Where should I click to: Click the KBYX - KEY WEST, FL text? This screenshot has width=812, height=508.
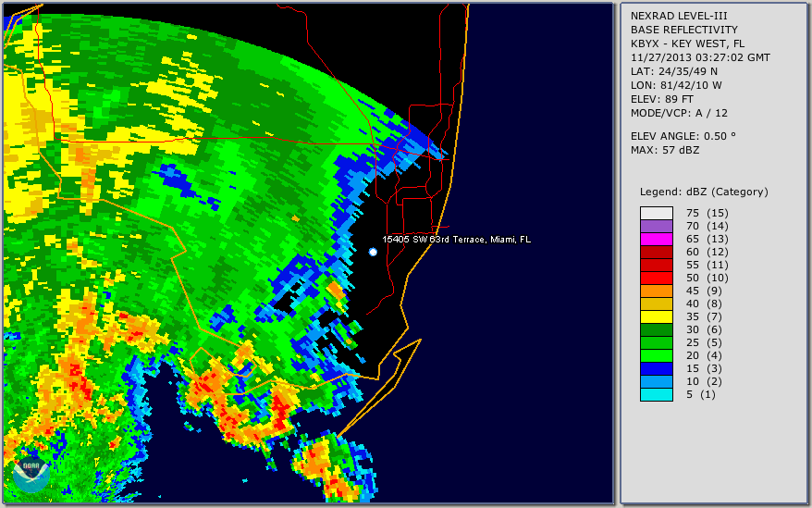[x=688, y=43]
